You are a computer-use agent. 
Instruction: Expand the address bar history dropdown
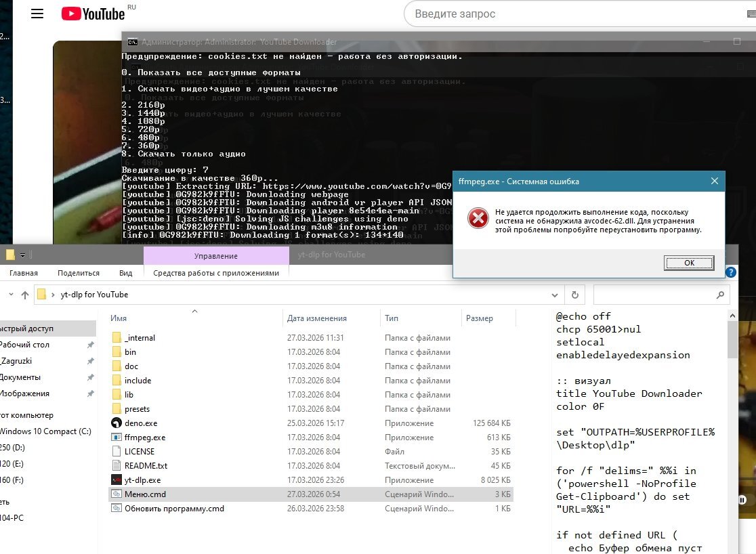555,295
